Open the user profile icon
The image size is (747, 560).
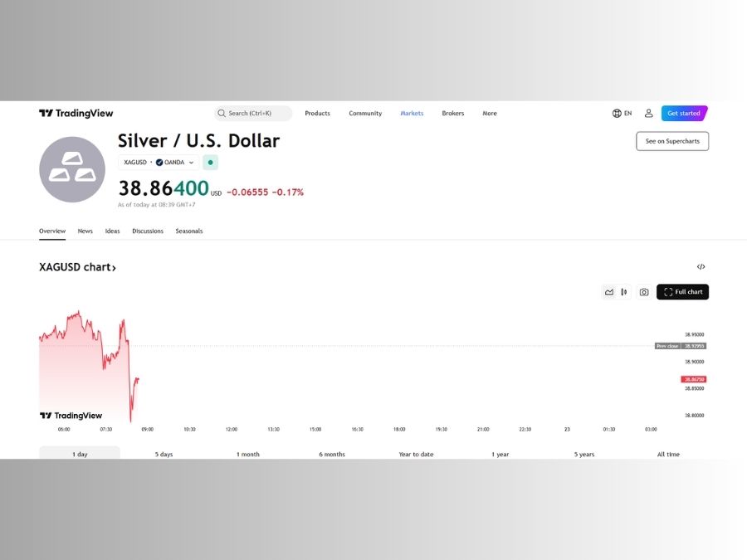pos(648,114)
